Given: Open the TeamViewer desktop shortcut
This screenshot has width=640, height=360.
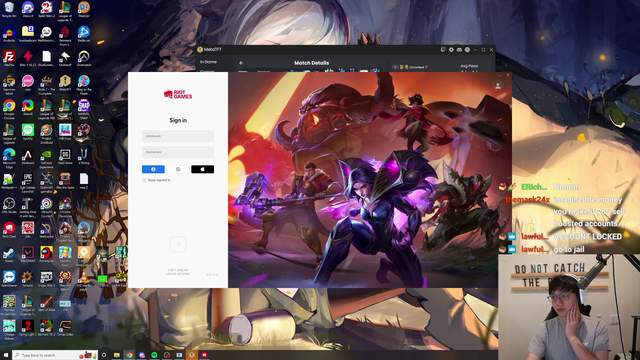Looking at the screenshot, I should coord(9,279).
